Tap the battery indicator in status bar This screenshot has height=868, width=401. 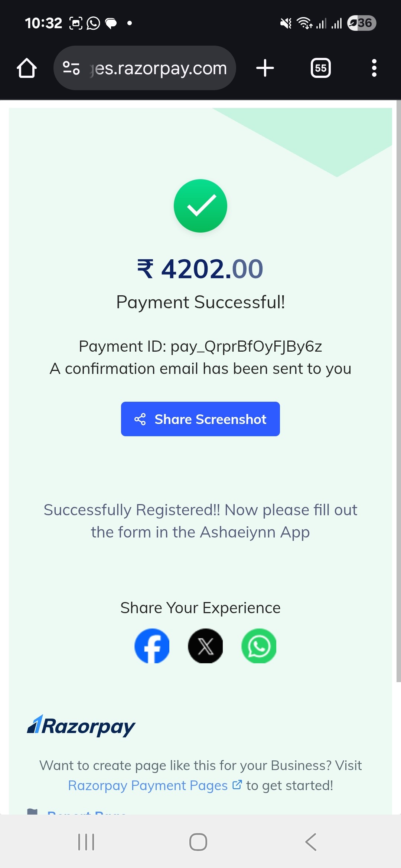point(362,23)
